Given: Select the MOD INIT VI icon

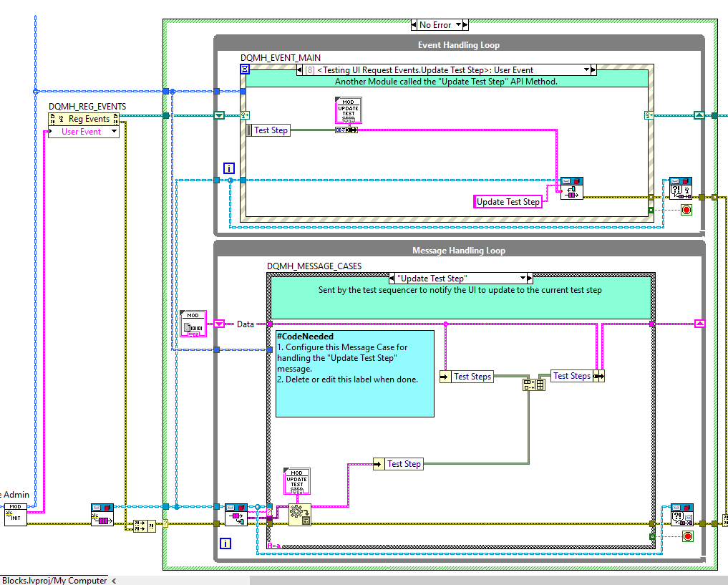Looking at the screenshot, I should coord(15,515).
